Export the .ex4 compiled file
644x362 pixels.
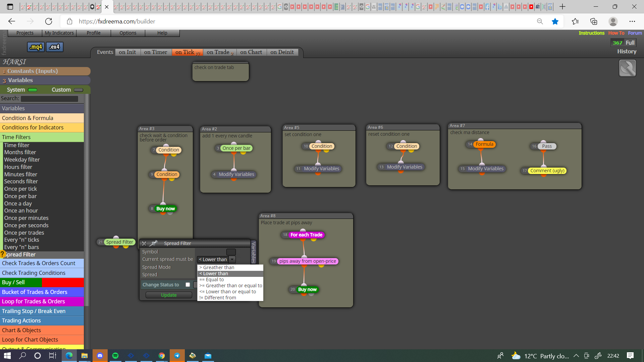click(54, 47)
